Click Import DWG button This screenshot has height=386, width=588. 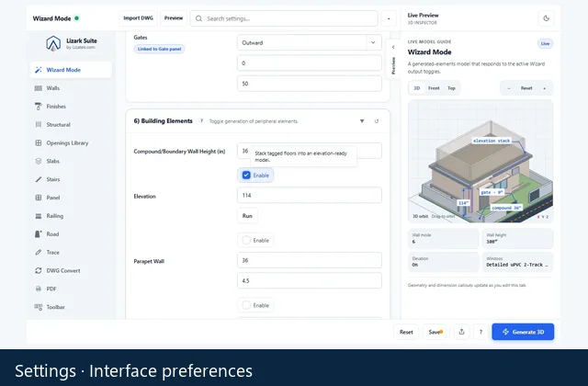139,18
